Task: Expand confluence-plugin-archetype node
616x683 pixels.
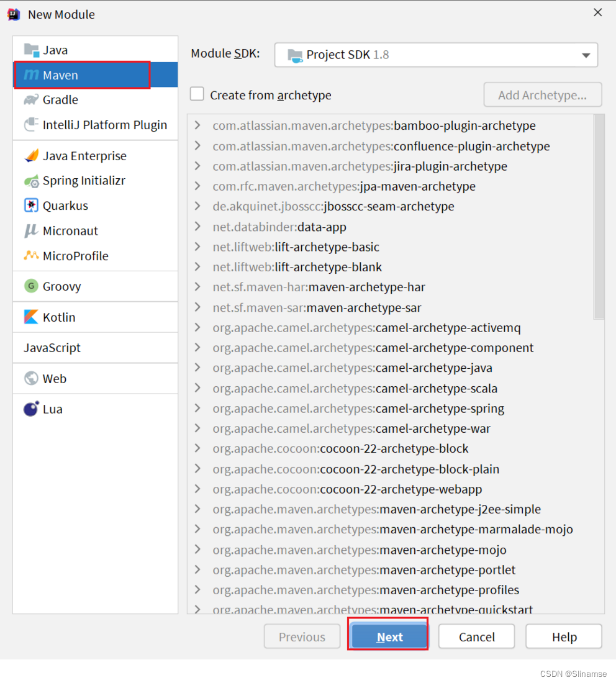Action: [198, 145]
